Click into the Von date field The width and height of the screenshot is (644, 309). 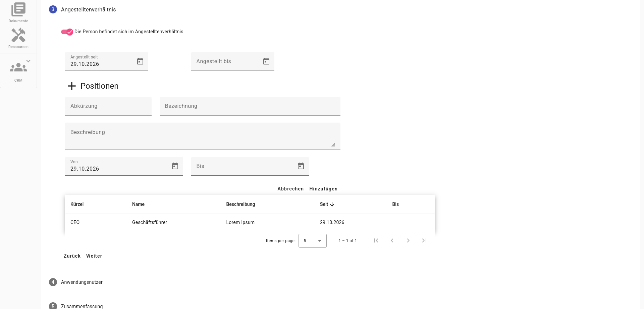124,166
